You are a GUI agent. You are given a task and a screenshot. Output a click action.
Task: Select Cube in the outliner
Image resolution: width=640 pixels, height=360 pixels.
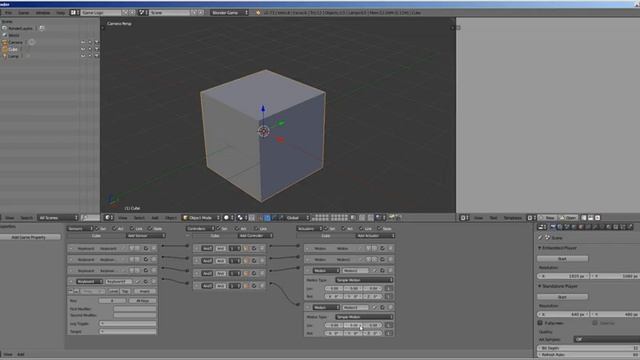(x=13, y=49)
